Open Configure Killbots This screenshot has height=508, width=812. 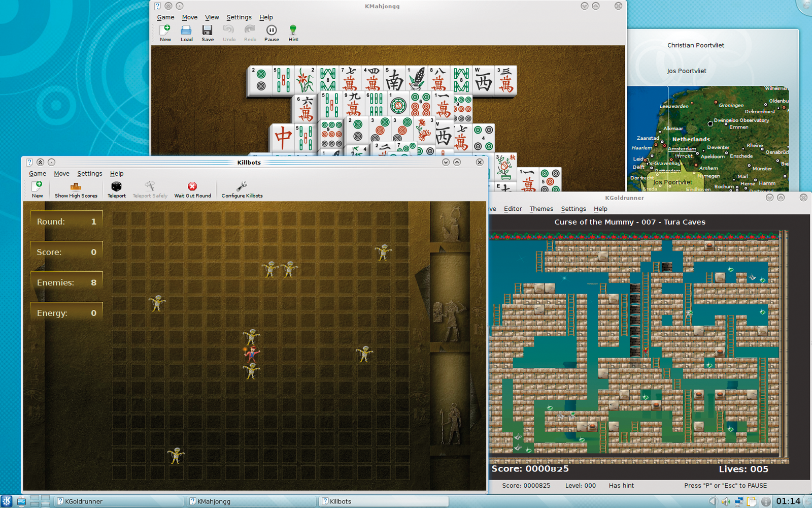tap(242, 189)
